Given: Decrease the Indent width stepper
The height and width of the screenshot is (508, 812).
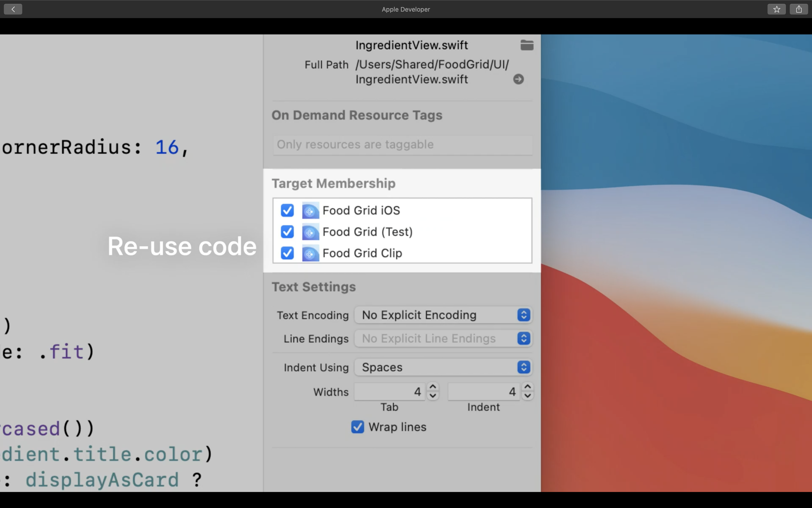Looking at the screenshot, I should 528,396.
